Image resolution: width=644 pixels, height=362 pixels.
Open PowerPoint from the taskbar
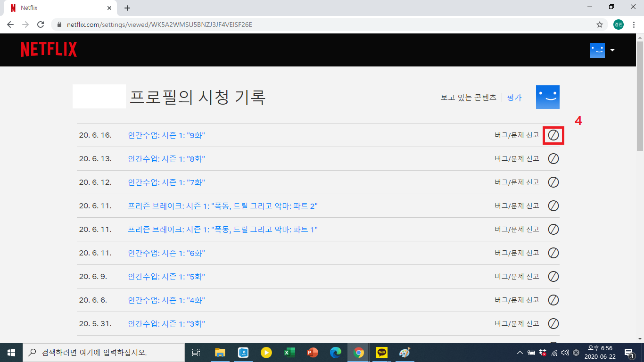click(312, 352)
